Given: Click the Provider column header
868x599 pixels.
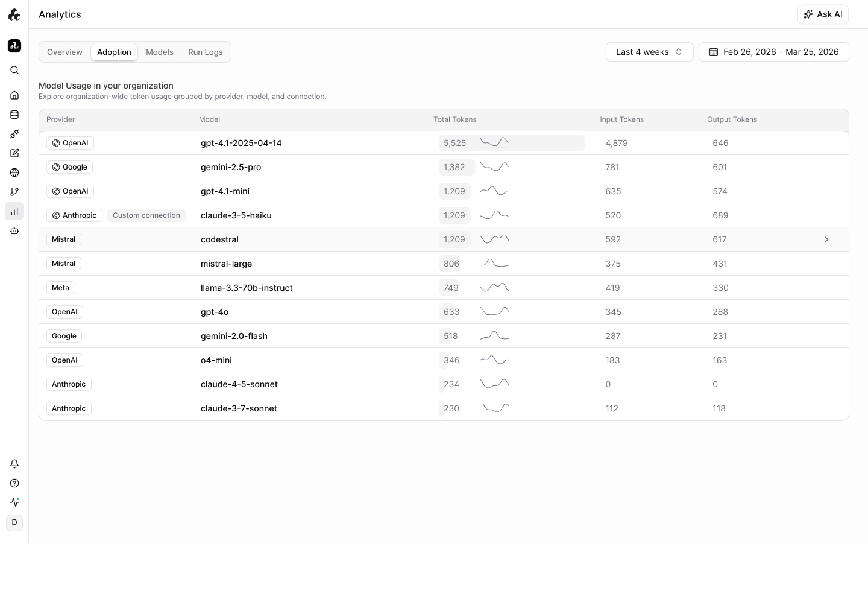Looking at the screenshot, I should [x=61, y=119].
